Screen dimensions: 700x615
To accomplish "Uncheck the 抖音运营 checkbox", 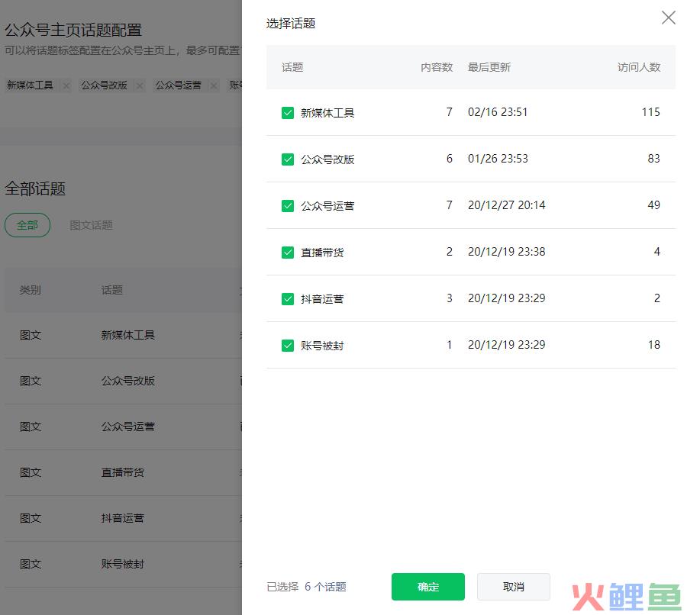I will [288, 299].
